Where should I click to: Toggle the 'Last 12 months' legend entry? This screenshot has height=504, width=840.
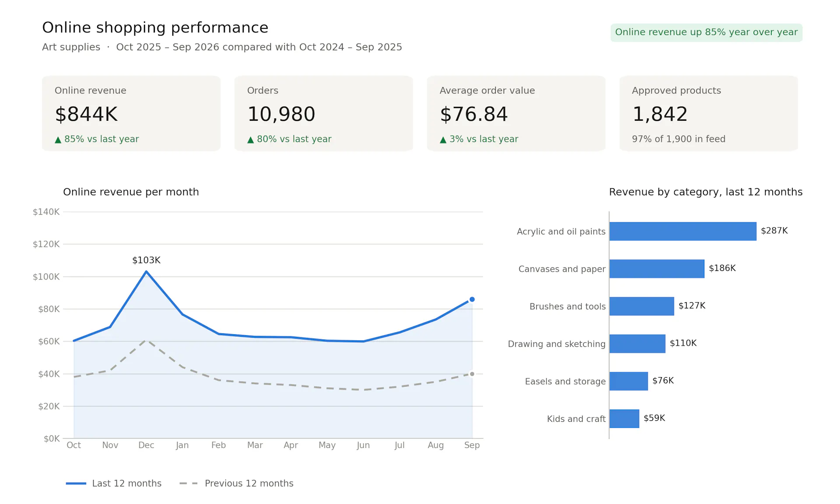tap(114, 483)
